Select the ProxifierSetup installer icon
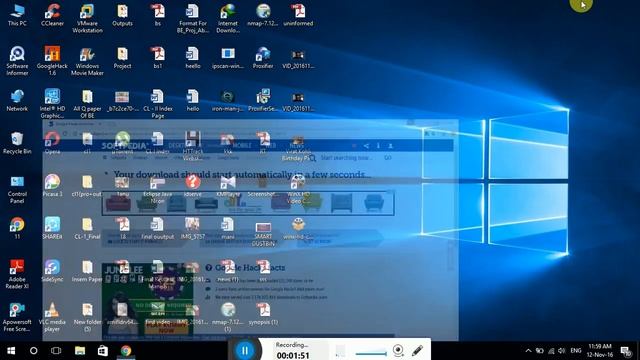640x360 pixels. click(x=263, y=100)
